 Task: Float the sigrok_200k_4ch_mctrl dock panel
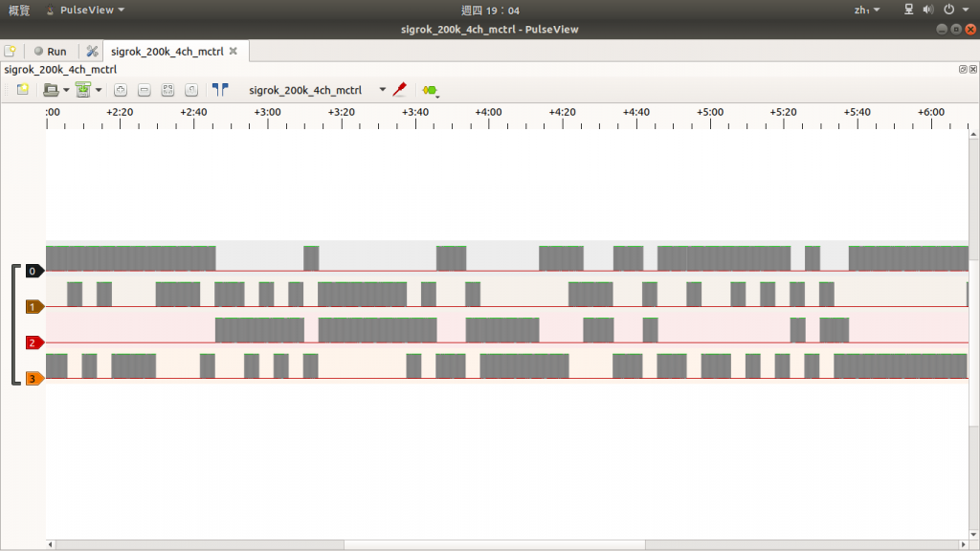963,69
